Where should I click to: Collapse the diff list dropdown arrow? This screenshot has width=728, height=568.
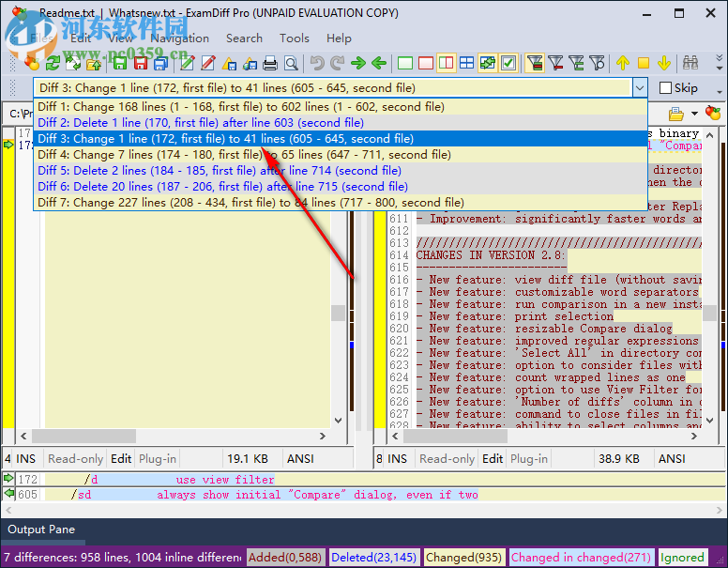point(639,88)
